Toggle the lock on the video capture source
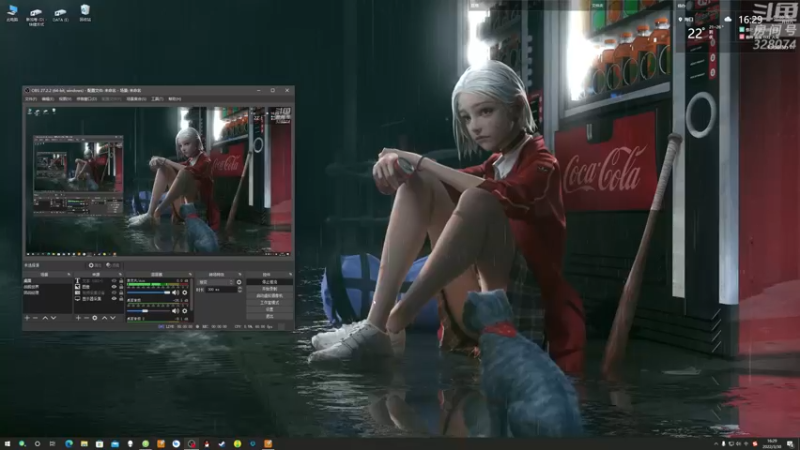 coord(121,293)
